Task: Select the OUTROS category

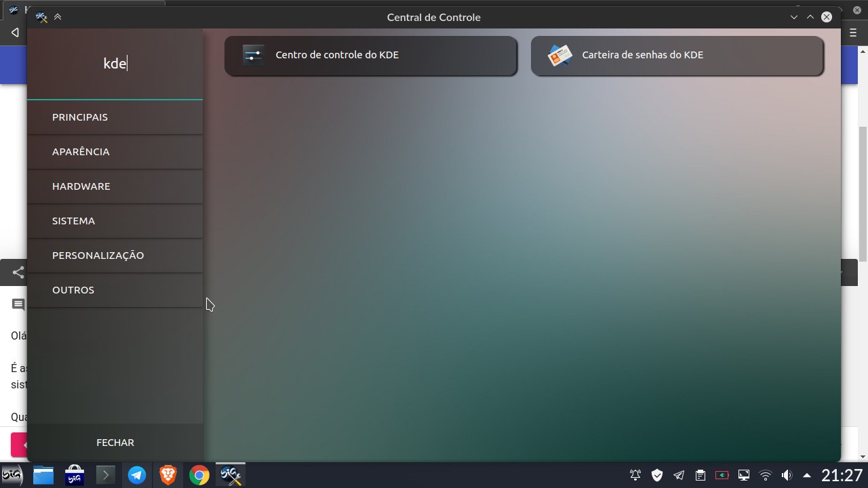Action: tap(115, 290)
